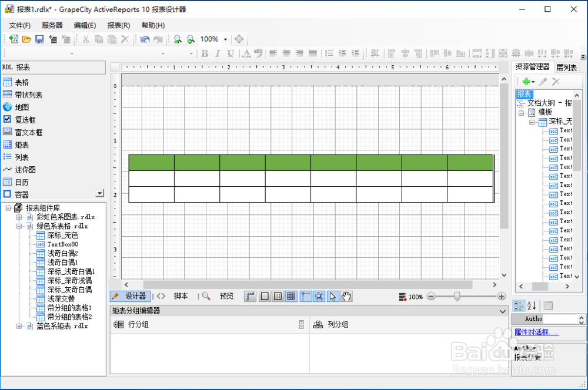Toggle the line grid display button

pyautogui.click(x=290, y=297)
